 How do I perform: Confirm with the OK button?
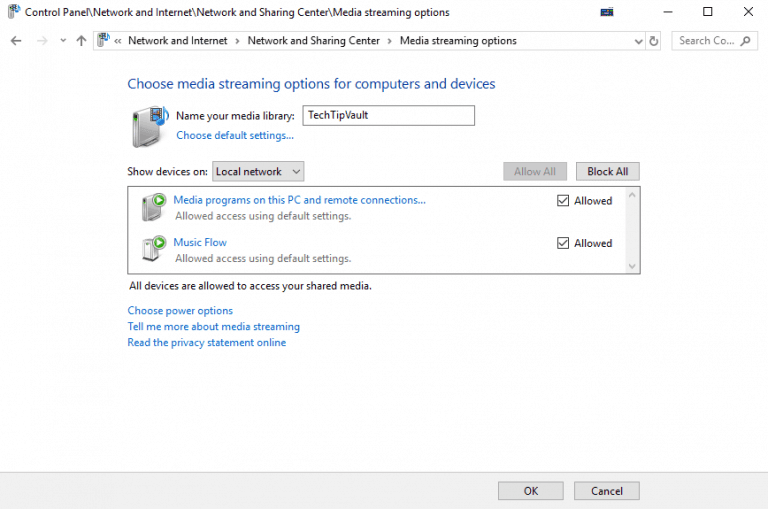coord(530,491)
